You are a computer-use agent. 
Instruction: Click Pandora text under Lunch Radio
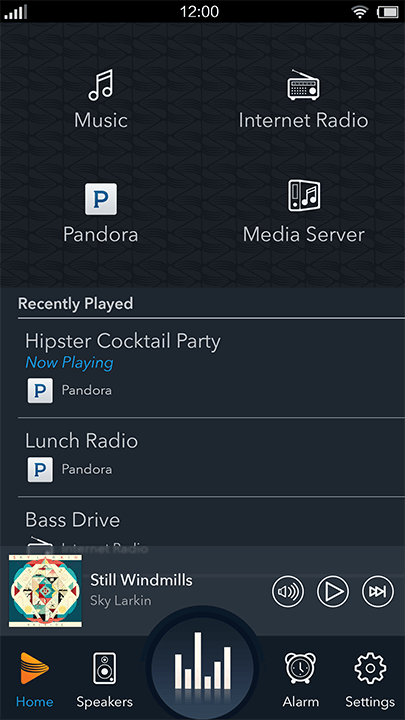point(87,469)
